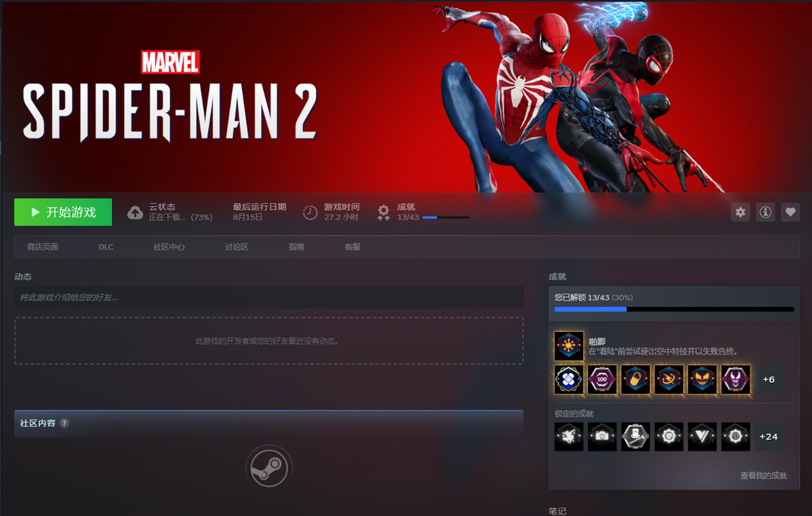Click the Marvel Spider-Man 2 hero banner

[406, 97]
